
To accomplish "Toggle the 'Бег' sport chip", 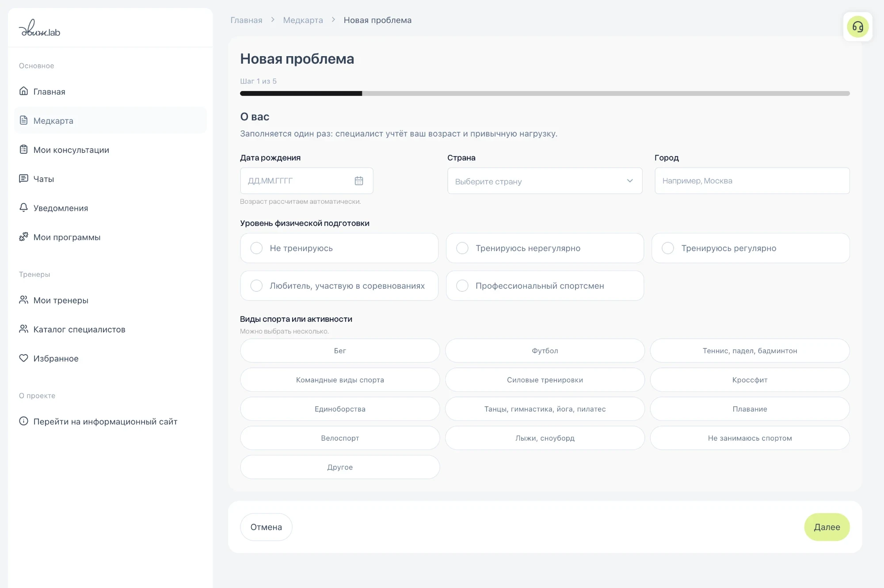I will (x=340, y=351).
